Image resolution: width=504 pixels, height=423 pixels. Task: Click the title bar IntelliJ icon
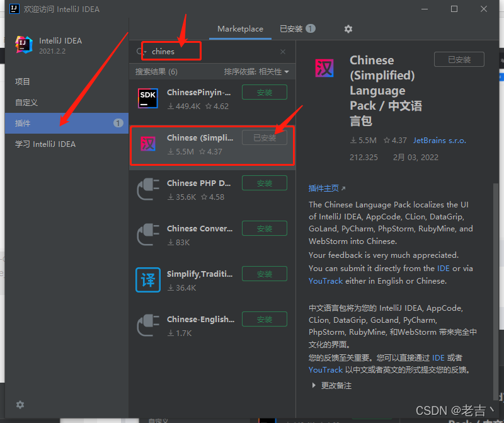(x=14, y=9)
